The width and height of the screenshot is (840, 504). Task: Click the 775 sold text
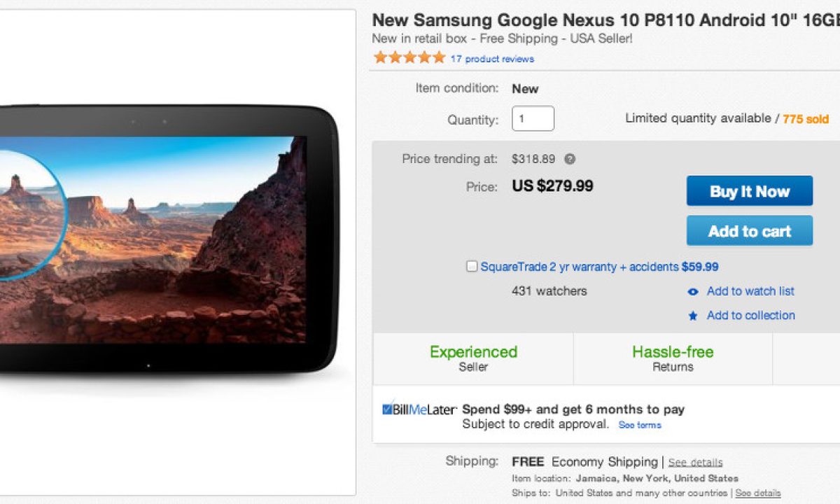coord(806,119)
